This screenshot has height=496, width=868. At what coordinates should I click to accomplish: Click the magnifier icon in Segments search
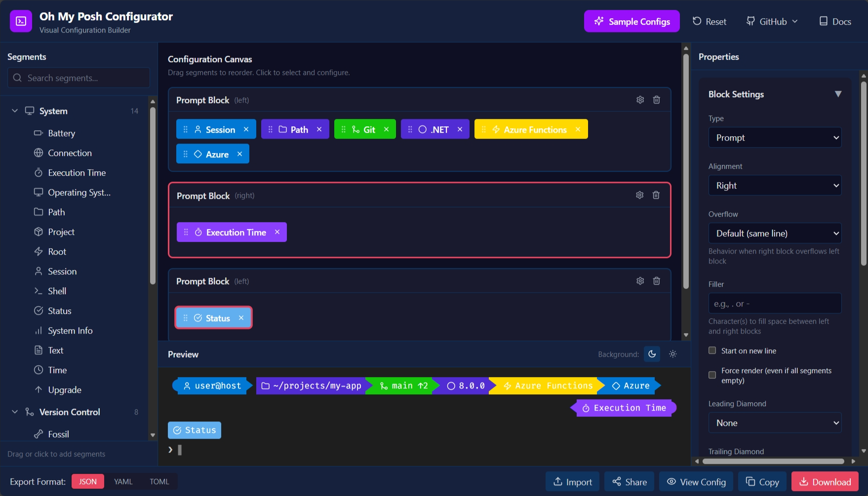point(17,77)
